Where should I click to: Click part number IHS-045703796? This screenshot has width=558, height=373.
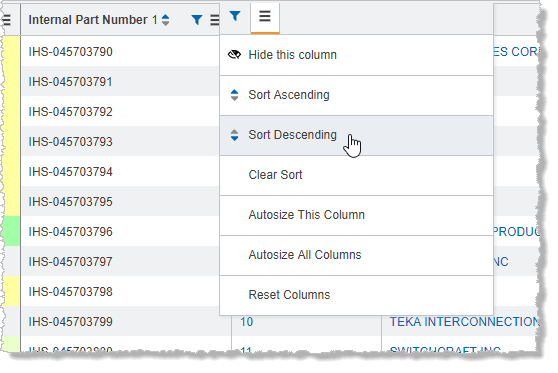tap(70, 232)
